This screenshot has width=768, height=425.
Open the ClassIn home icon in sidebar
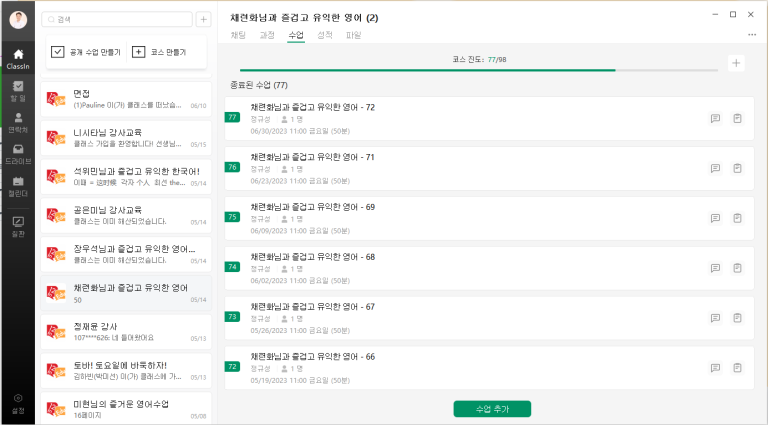point(17,60)
